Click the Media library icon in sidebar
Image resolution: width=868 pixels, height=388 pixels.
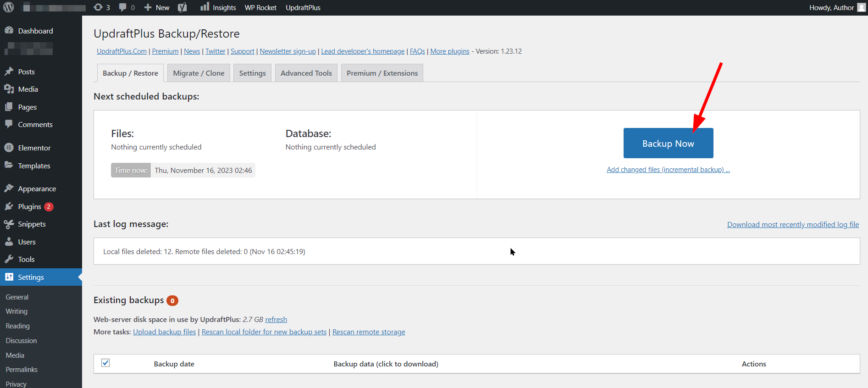click(x=9, y=89)
